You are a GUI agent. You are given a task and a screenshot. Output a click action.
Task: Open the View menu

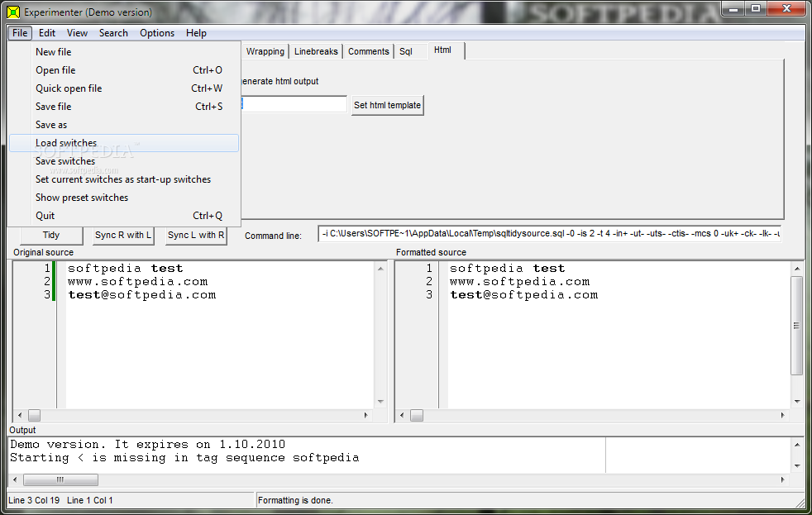(77, 32)
